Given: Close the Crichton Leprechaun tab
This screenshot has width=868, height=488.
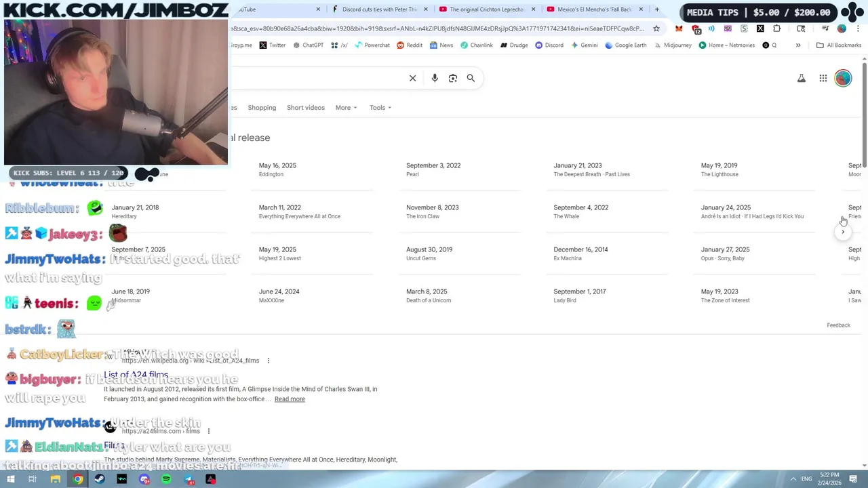Looking at the screenshot, I should coord(533,9).
